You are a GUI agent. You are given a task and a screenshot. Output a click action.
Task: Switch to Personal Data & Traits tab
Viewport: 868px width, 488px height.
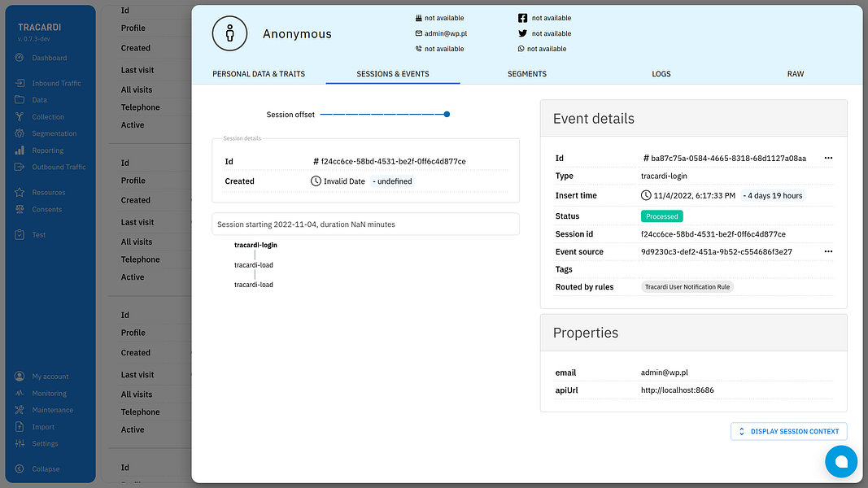coord(259,73)
